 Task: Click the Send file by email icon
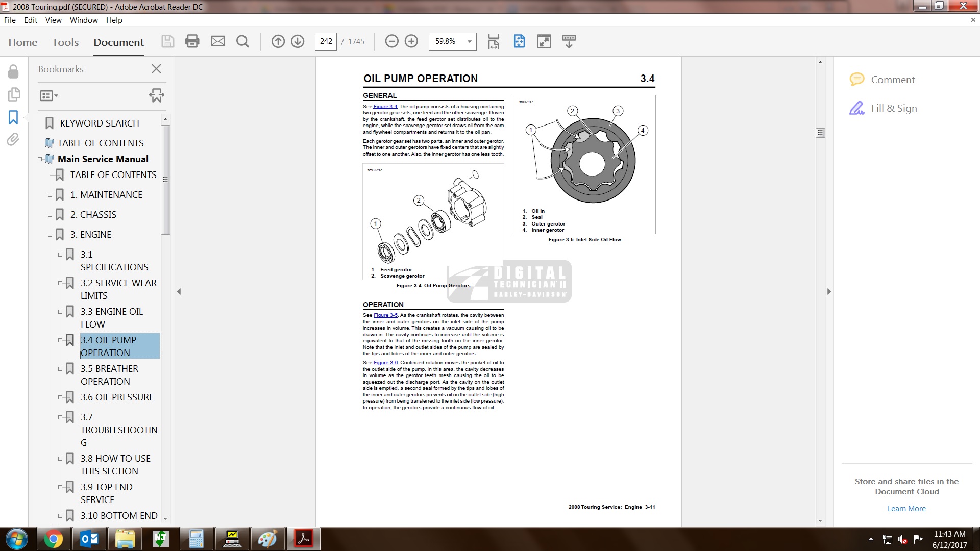click(218, 41)
